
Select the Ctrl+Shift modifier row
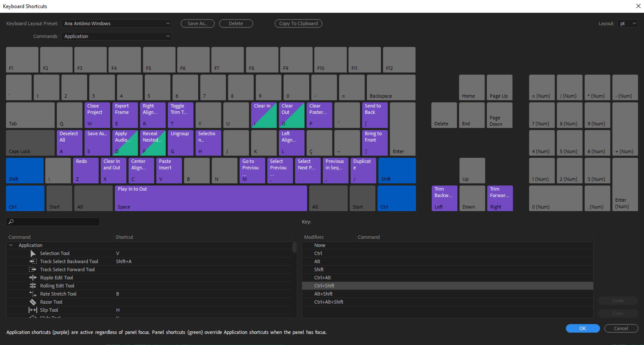click(x=448, y=286)
